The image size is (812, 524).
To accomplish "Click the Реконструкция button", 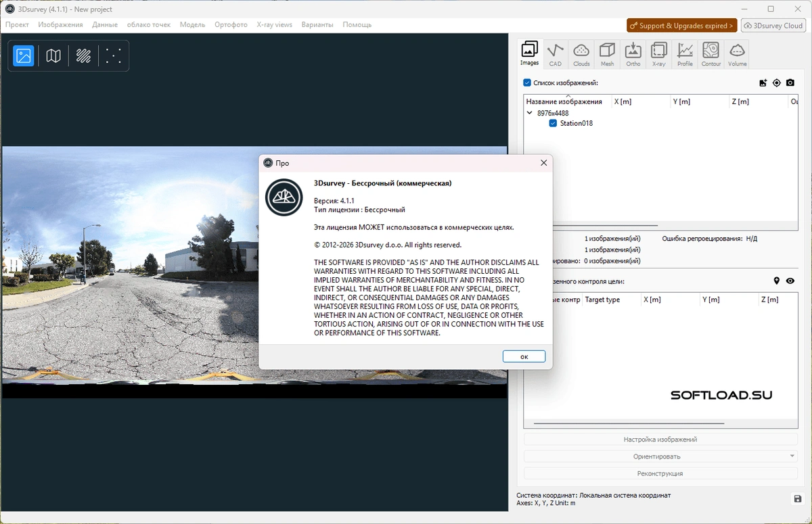I will (660, 474).
